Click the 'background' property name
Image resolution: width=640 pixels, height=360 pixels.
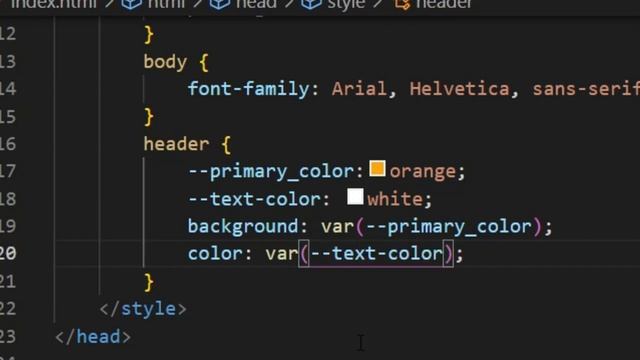point(243,227)
